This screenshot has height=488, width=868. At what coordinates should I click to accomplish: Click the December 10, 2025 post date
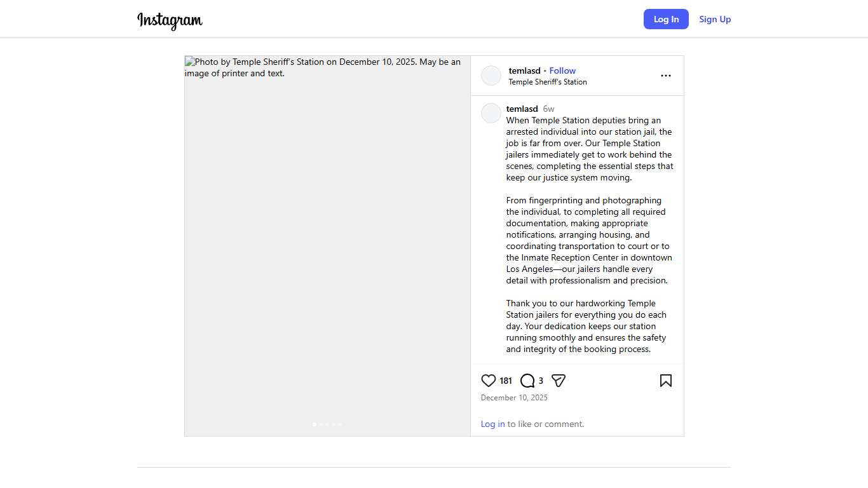point(514,398)
